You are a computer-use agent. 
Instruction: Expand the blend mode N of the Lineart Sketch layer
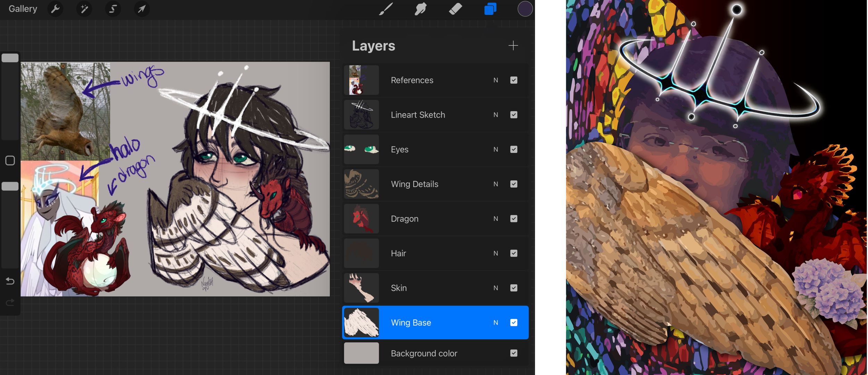(495, 115)
